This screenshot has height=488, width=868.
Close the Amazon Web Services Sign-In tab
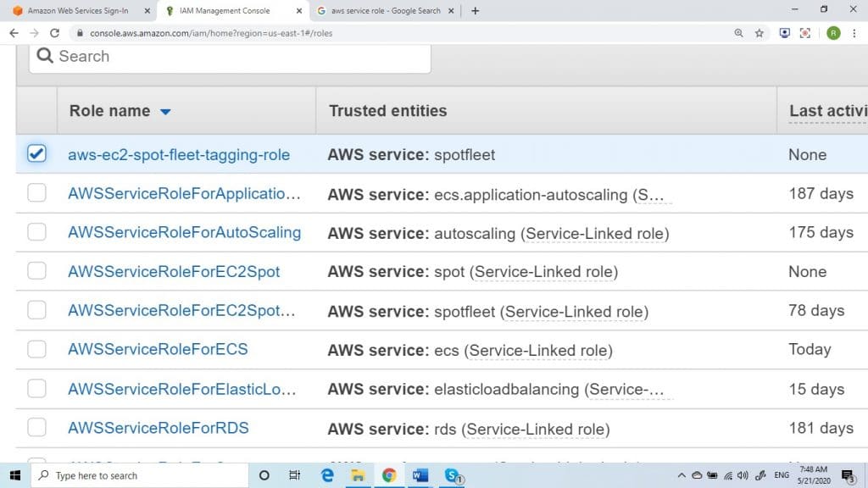point(147,10)
